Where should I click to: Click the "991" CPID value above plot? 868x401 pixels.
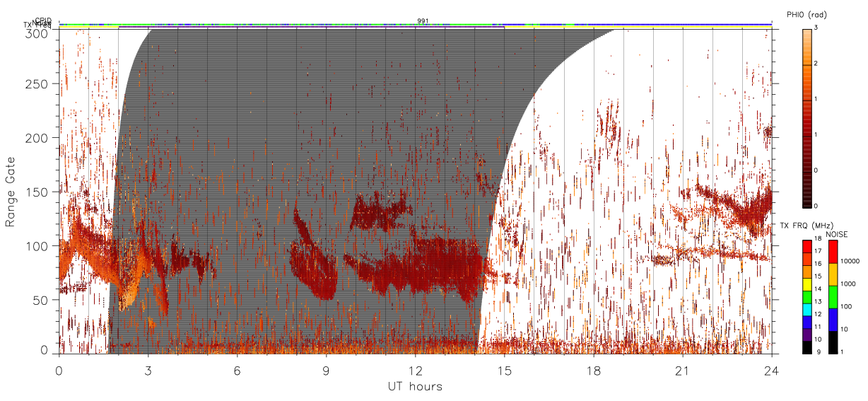[x=423, y=21]
